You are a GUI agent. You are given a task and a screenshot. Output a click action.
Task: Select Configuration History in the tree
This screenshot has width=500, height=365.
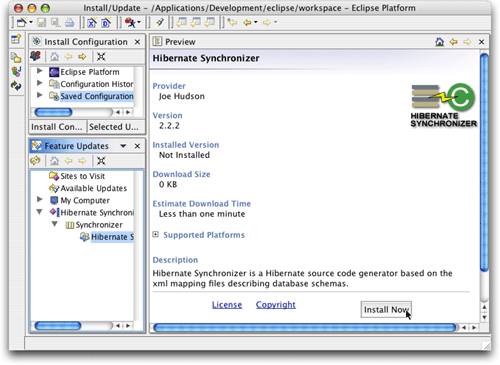(x=97, y=84)
